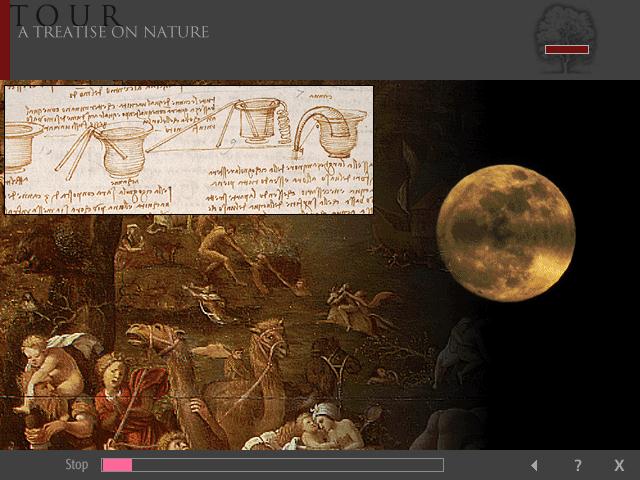
Task: Click the Stop playback button
Action: (77, 465)
